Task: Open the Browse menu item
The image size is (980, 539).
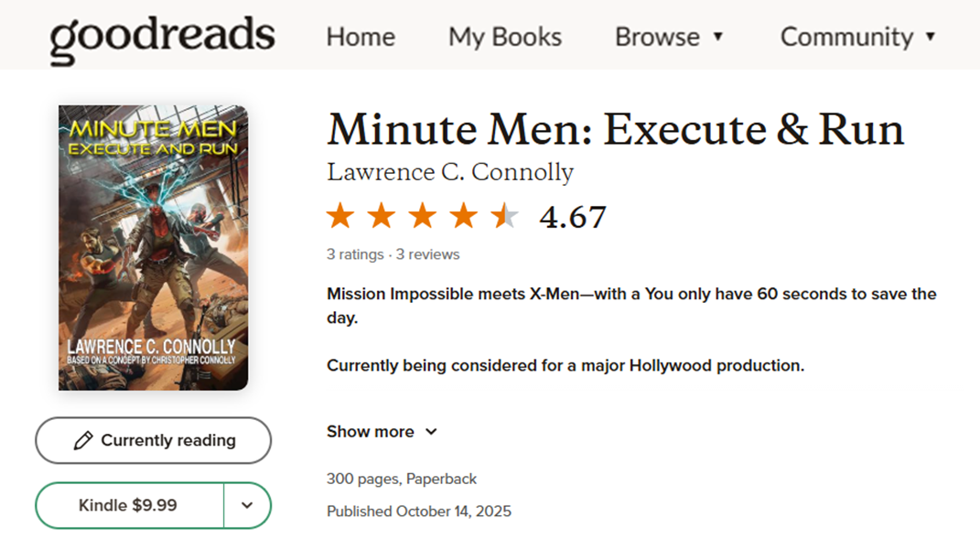Action: click(658, 37)
